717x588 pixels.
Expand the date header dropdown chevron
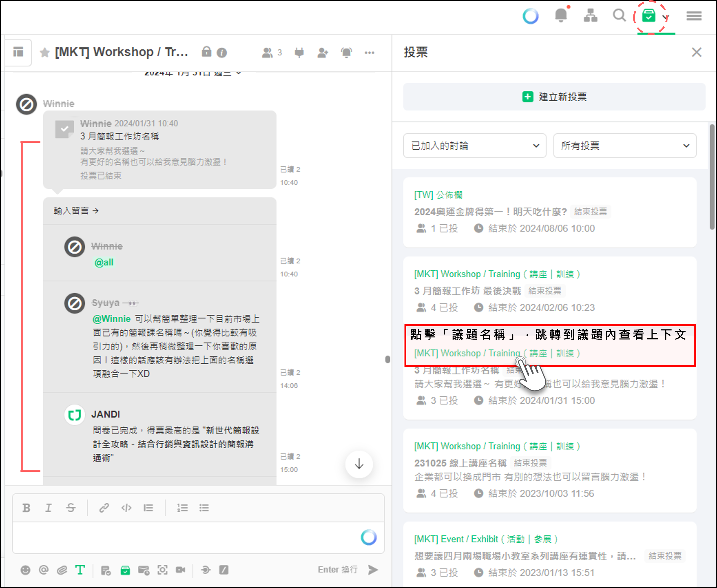tap(239, 73)
